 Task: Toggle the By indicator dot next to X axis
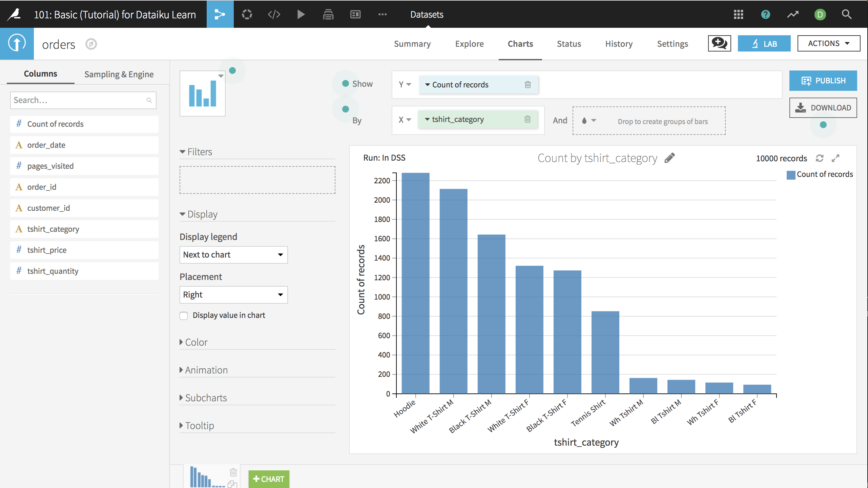click(x=345, y=109)
